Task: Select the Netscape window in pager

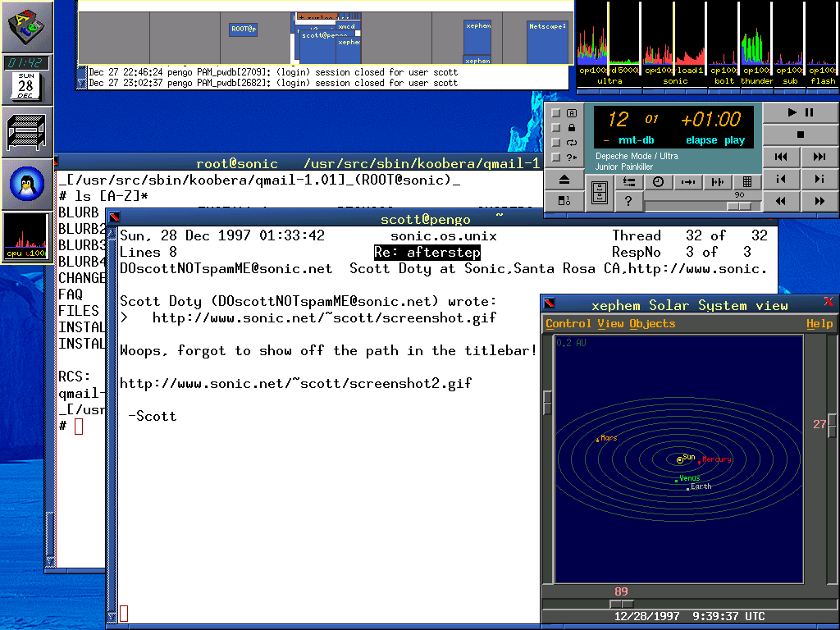Action: coord(547,42)
